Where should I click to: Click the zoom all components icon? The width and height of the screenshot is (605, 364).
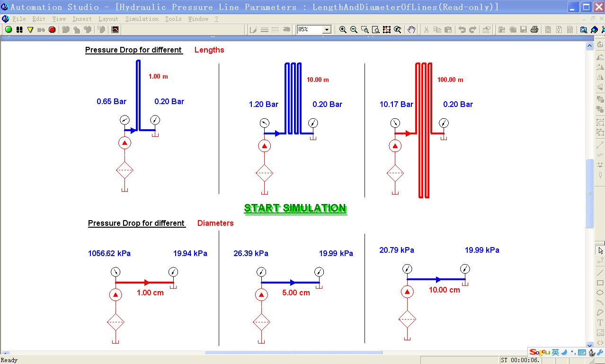coord(387,29)
